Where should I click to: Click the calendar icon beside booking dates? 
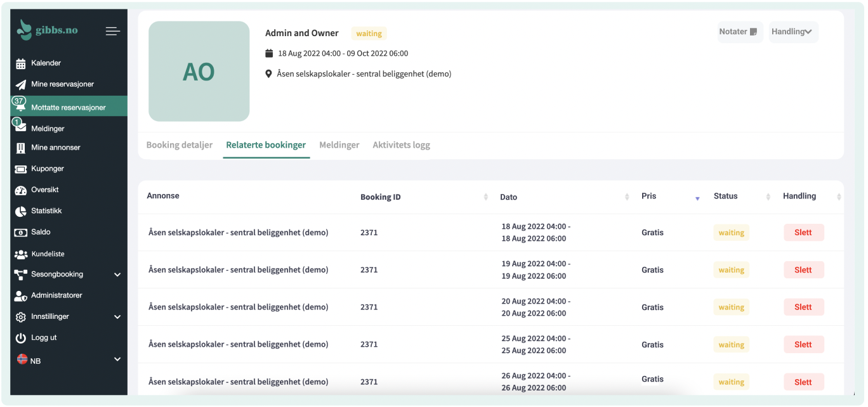coord(269,53)
